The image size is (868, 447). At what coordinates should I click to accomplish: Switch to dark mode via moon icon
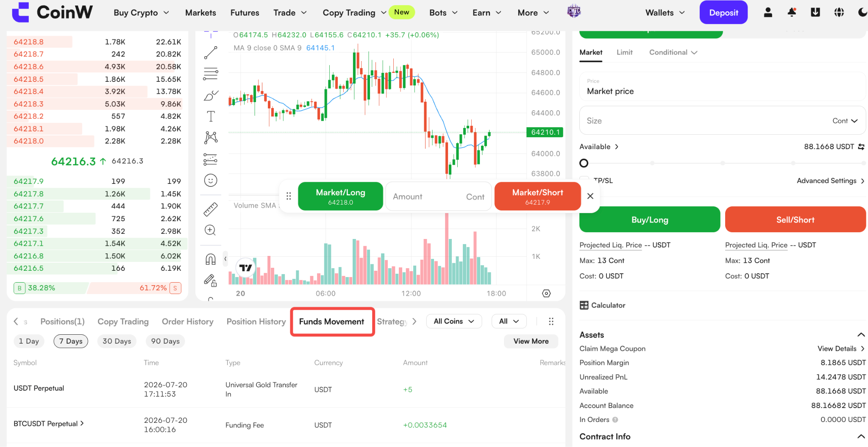point(862,12)
